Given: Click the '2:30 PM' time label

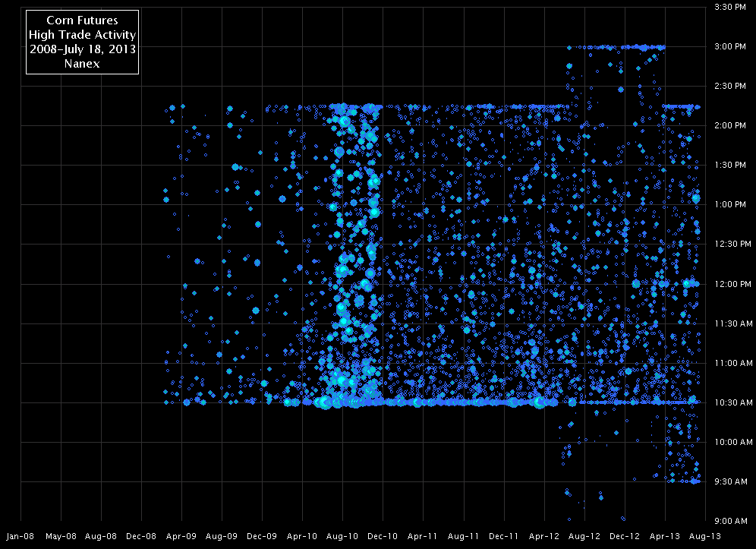Looking at the screenshot, I should point(730,87).
